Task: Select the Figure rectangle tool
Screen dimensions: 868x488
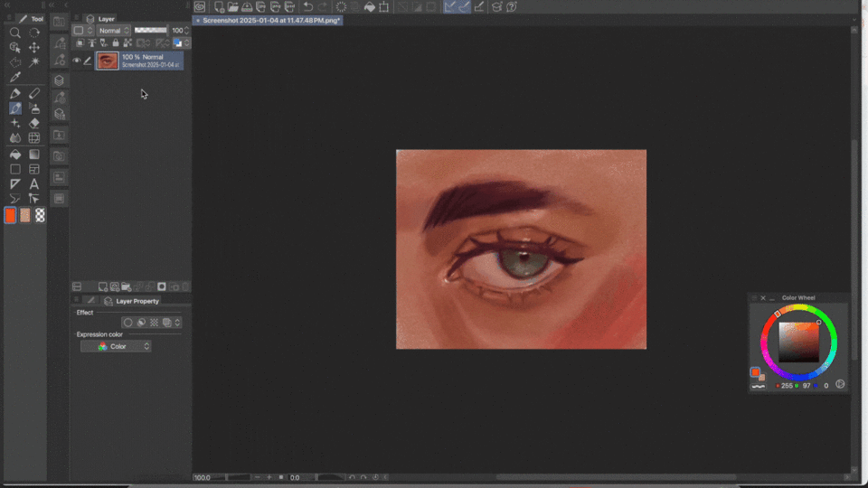Action: pyautogui.click(x=15, y=169)
